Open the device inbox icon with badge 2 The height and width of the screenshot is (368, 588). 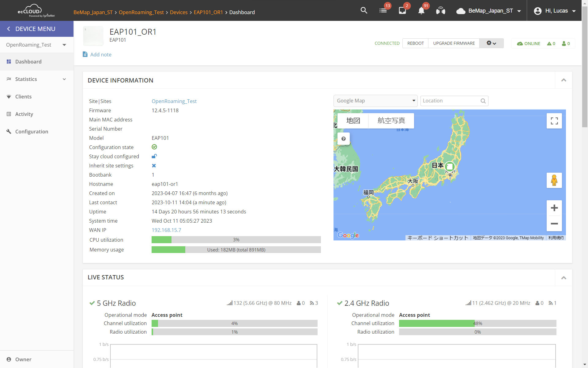tap(402, 10)
